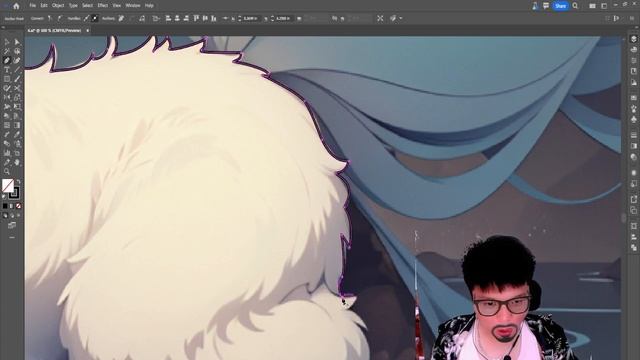This screenshot has width=640, height=360.
Task: Open the Edit Toolbar ellipsis button
Action: point(12,237)
